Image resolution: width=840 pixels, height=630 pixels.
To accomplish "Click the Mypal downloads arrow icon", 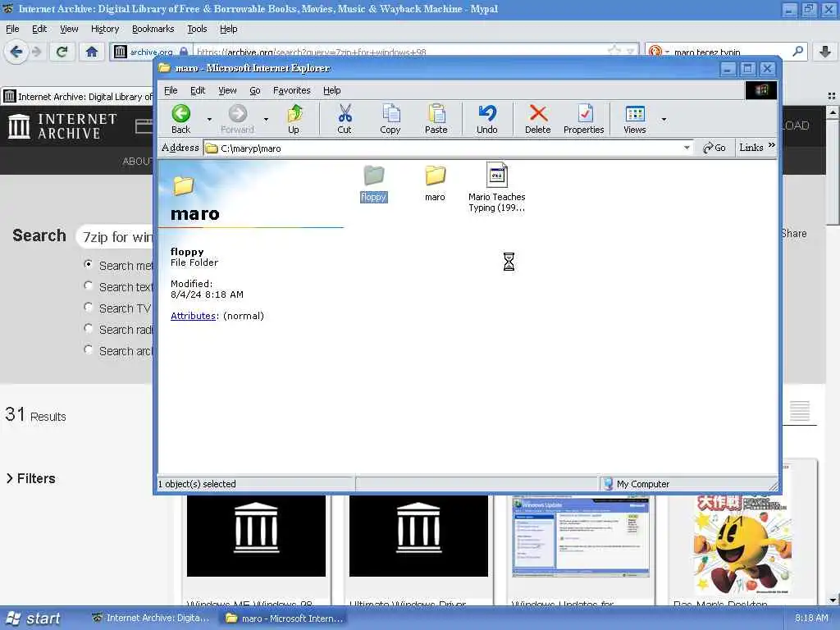I will (x=825, y=52).
